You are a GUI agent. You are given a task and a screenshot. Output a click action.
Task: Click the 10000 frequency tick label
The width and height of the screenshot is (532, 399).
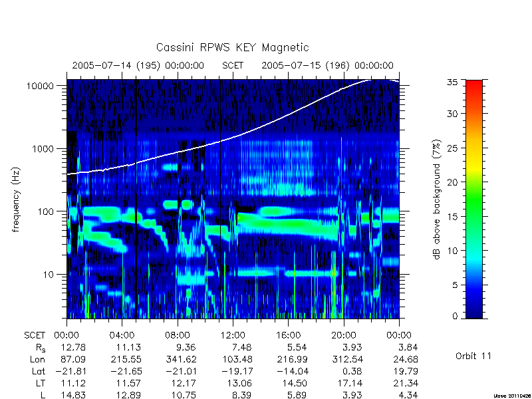tap(40, 86)
